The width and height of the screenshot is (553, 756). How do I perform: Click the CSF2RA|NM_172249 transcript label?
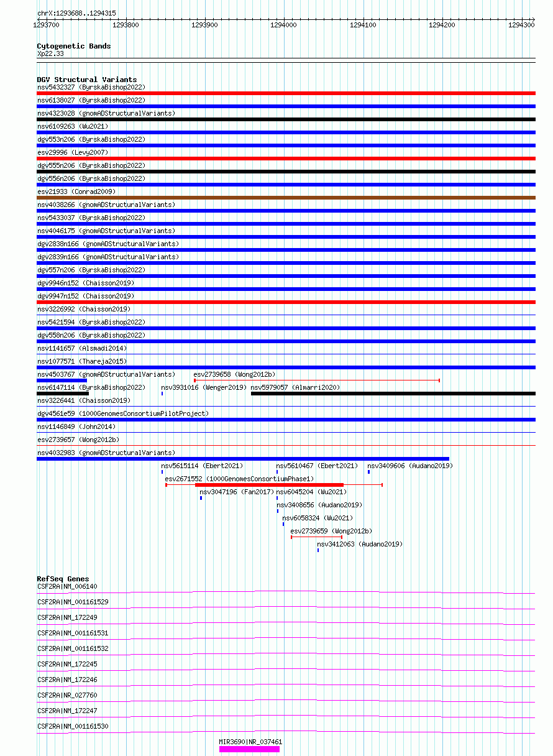point(67,617)
